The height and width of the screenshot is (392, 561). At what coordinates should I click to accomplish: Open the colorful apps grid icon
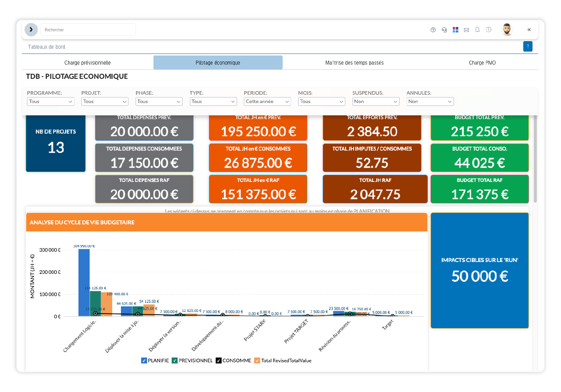(455, 29)
